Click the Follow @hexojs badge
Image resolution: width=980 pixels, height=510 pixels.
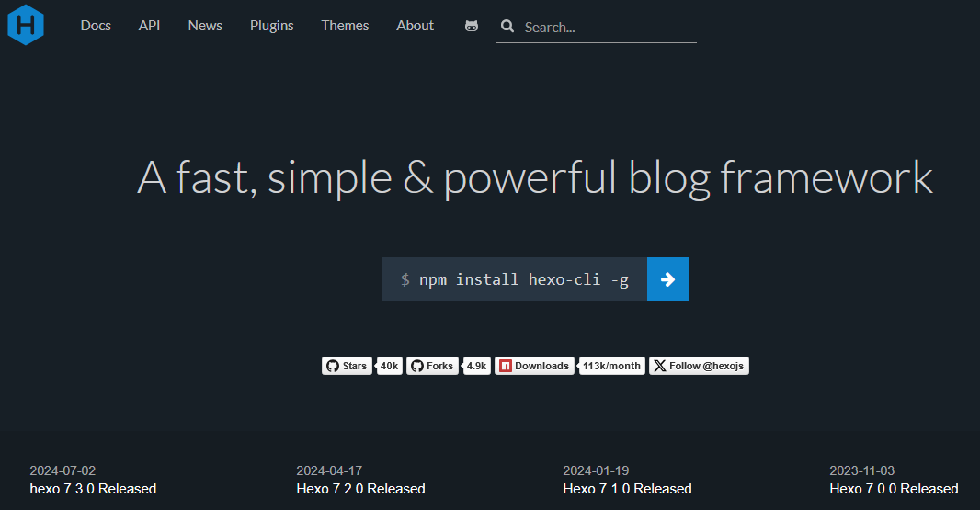pyautogui.click(x=699, y=366)
